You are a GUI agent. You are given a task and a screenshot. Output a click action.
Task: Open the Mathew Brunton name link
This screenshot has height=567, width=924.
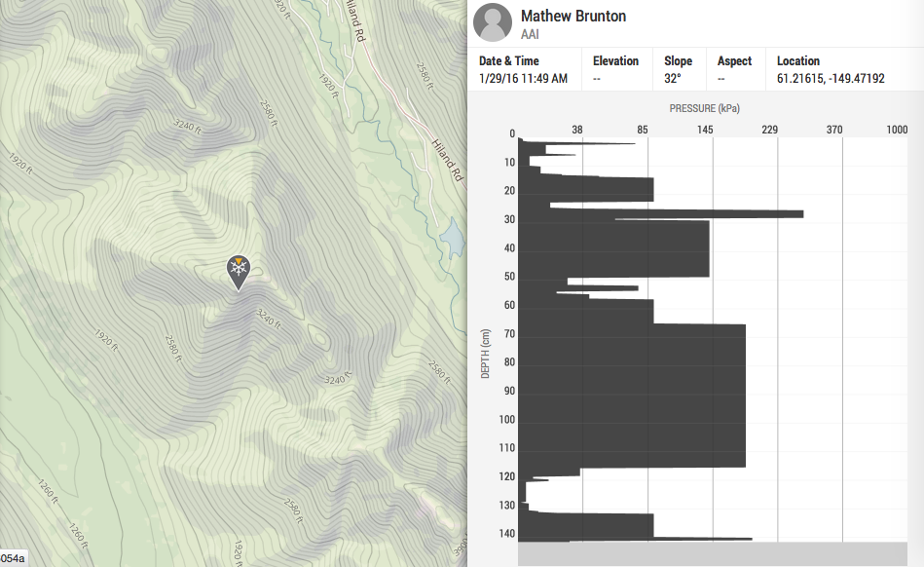(x=573, y=16)
